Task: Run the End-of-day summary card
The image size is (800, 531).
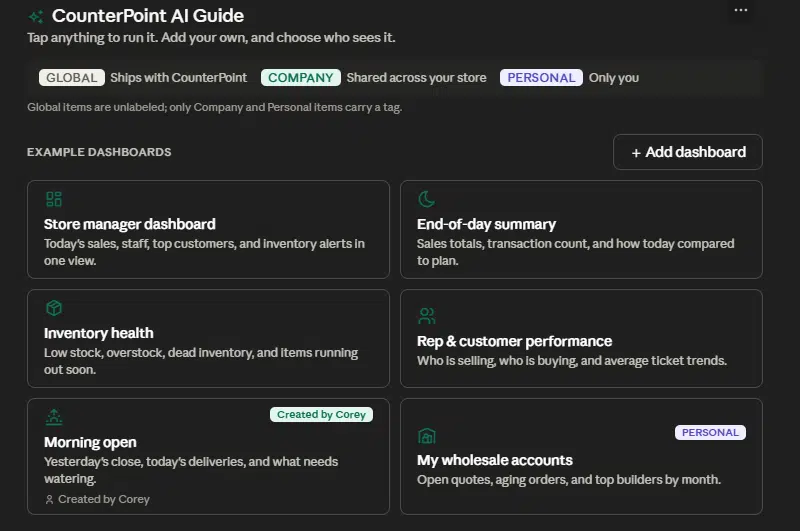Action: (x=581, y=230)
